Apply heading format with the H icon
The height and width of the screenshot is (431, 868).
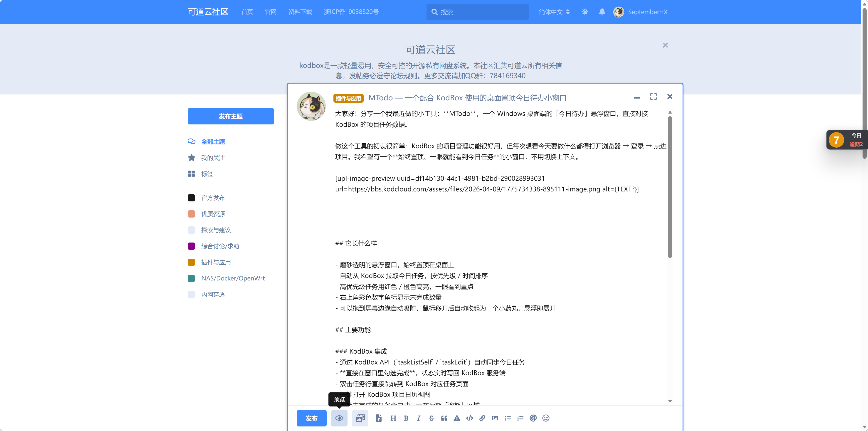393,418
